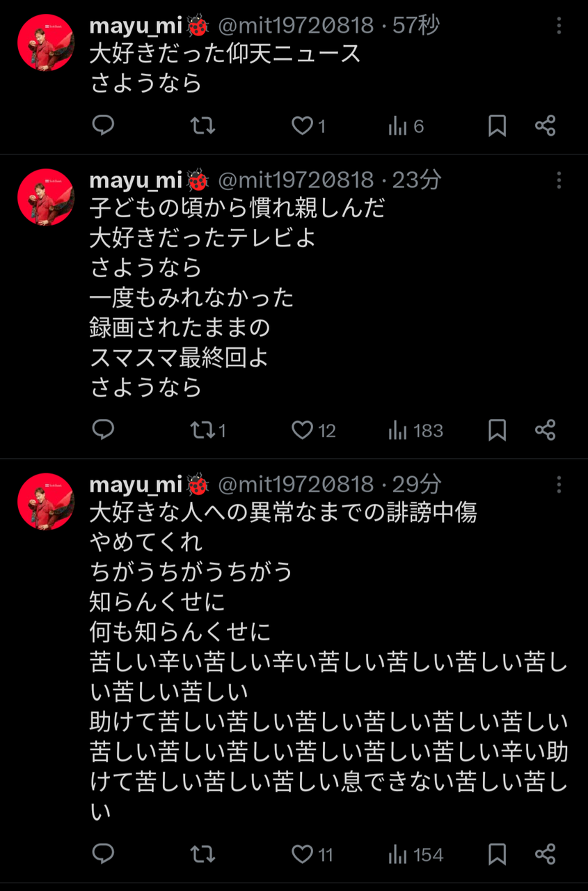Bookmark the 仰天ニュース tweet
Viewport: 588px width, 891px height.
point(497,126)
